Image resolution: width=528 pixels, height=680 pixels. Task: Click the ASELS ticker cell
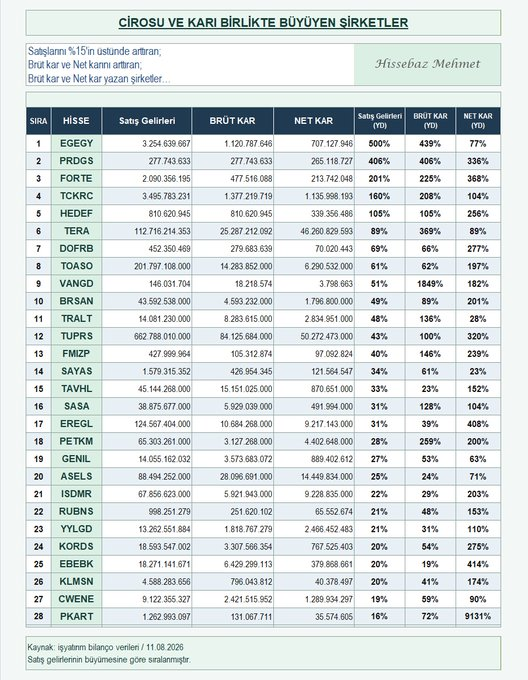tap(76, 476)
